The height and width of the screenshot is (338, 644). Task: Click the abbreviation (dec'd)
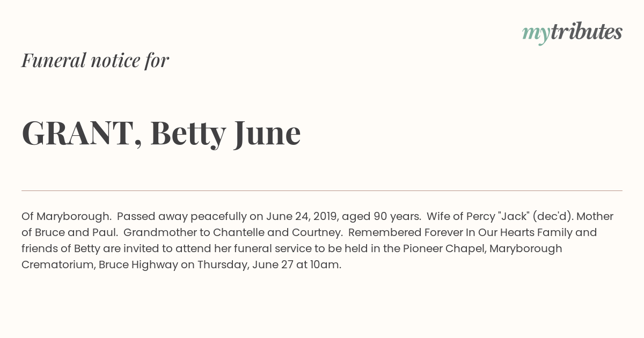[553, 216]
